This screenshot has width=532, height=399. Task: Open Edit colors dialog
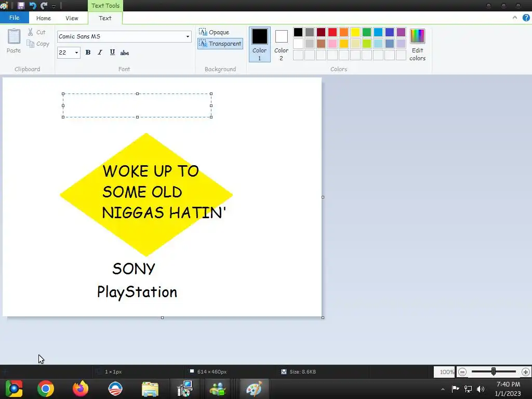tap(417, 45)
